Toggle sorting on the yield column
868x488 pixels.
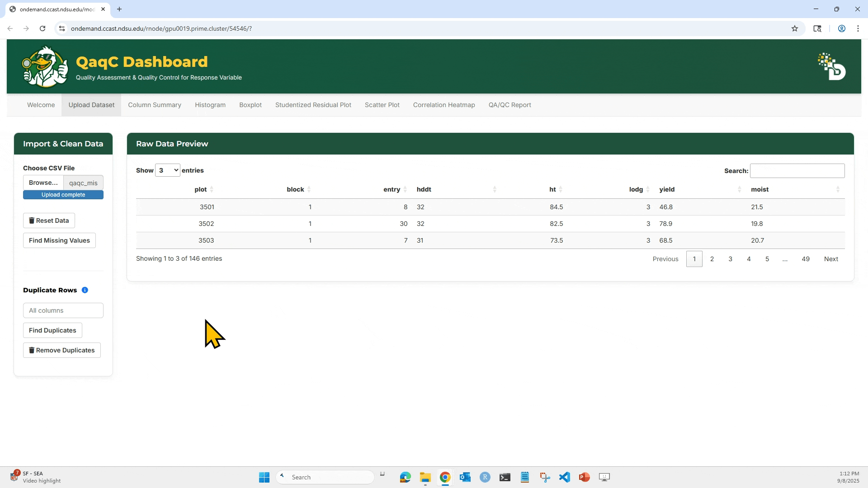(x=667, y=189)
